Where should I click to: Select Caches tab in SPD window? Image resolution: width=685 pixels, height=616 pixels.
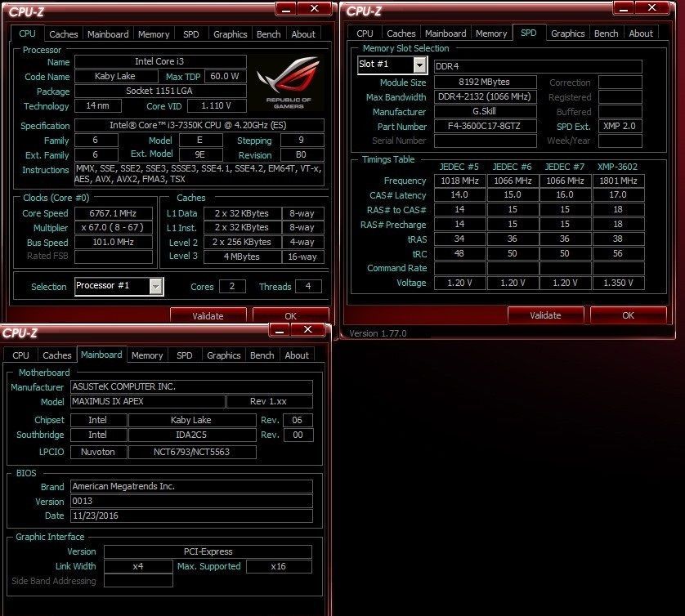[401, 33]
